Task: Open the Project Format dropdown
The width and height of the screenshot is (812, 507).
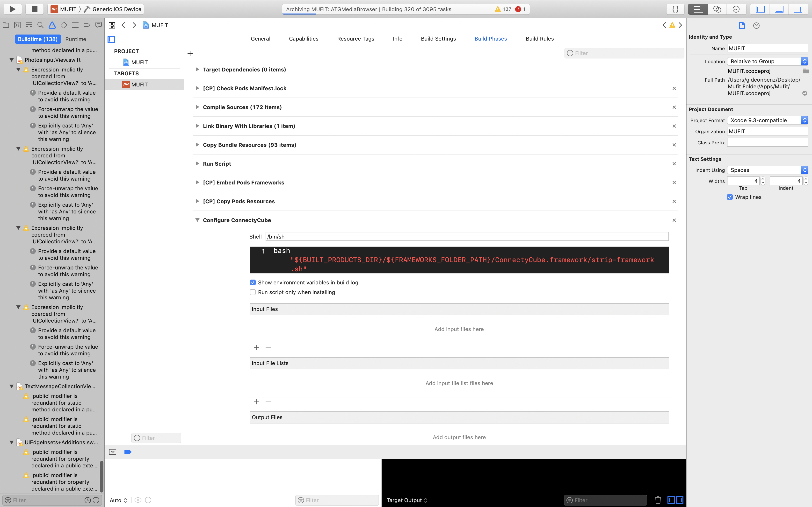Action: point(767,120)
